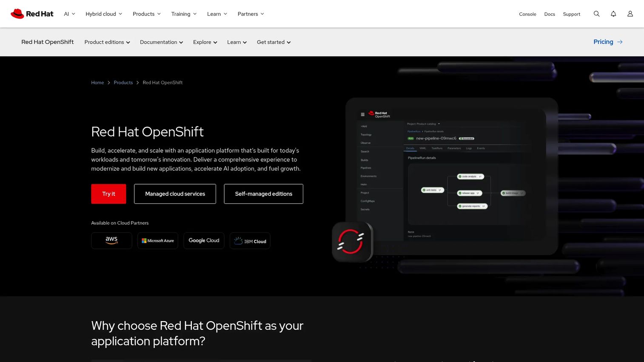The image size is (644, 362).
Task: Open the Get started submenu
Action: pyautogui.click(x=274, y=42)
